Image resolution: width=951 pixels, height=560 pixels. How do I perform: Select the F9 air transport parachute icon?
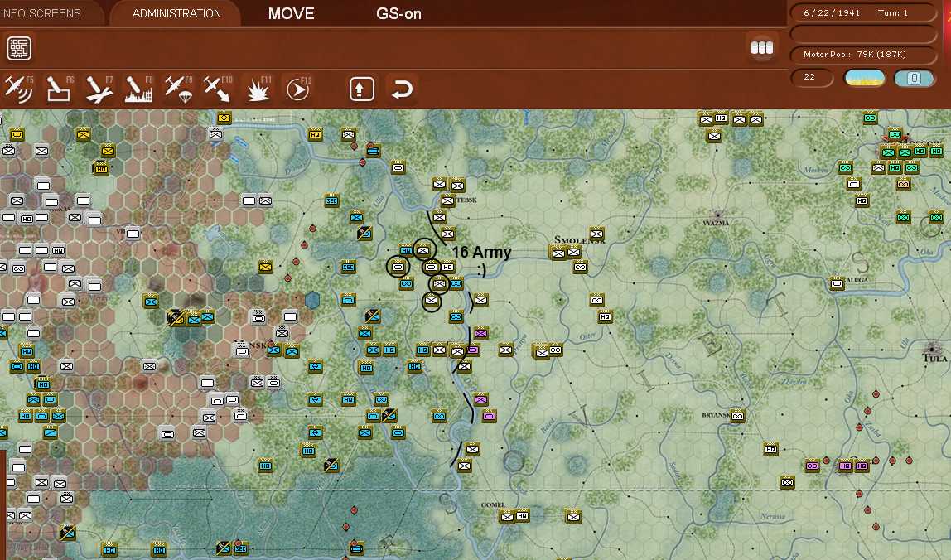[179, 89]
